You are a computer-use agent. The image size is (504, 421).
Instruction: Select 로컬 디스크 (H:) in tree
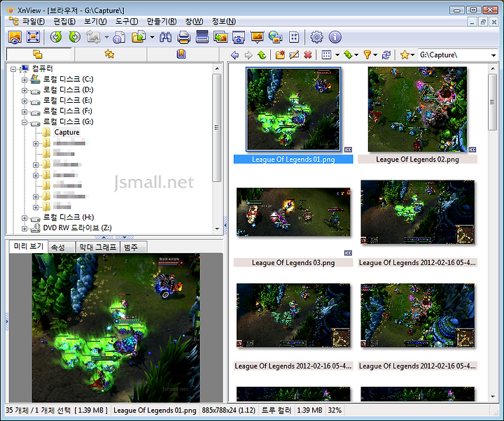point(68,217)
